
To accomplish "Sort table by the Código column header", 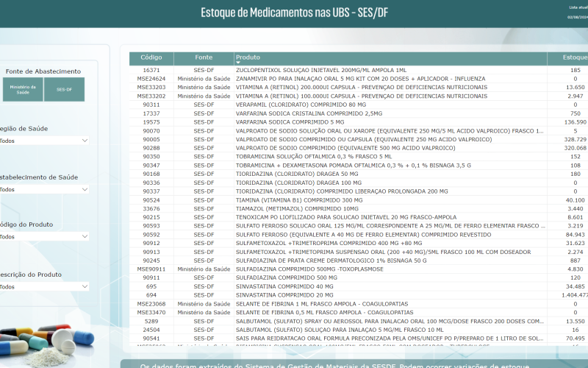I will coord(151,57).
